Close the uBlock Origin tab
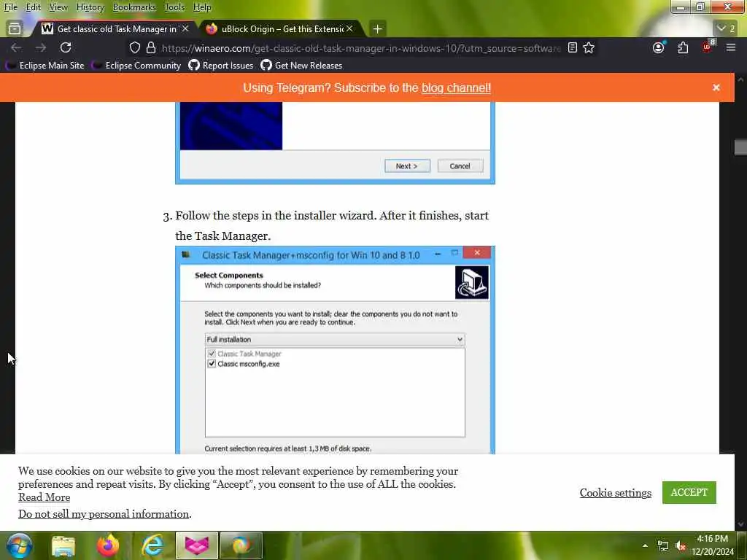The image size is (747, 560). click(x=349, y=28)
